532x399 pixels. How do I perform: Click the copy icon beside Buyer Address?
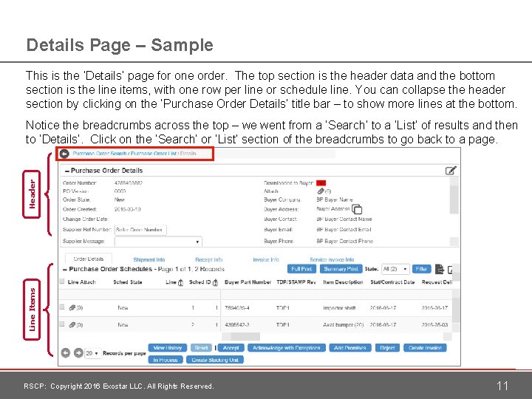pyautogui.click(x=357, y=209)
